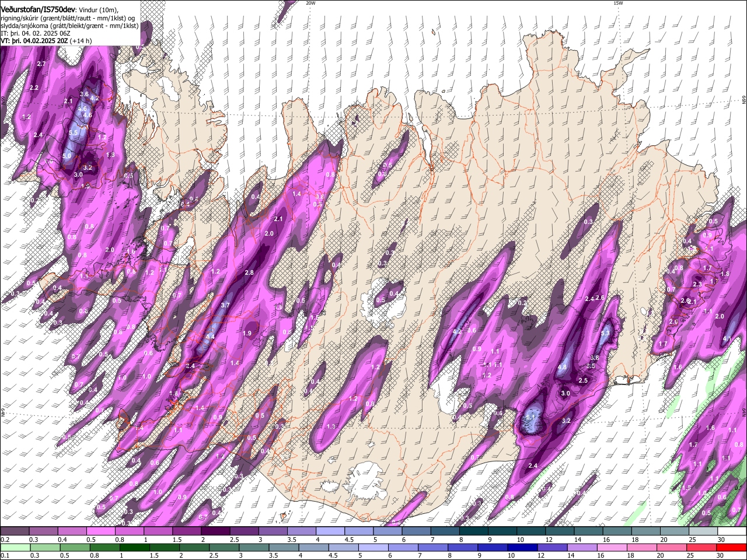Click the 'VT: þri. 04.02.2025 20Z (+14 h)' line

pos(46,41)
